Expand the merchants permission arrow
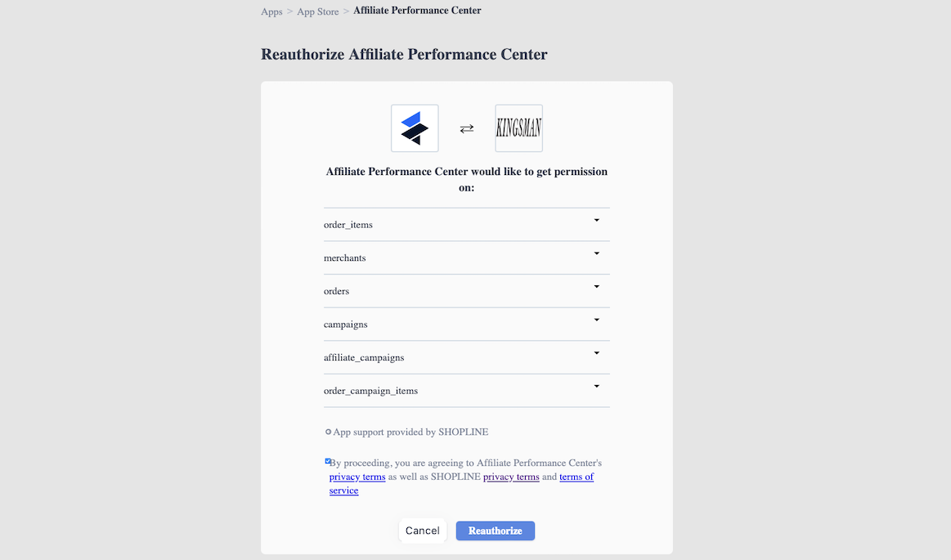This screenshot has width=951, height=560. [597, 253]
